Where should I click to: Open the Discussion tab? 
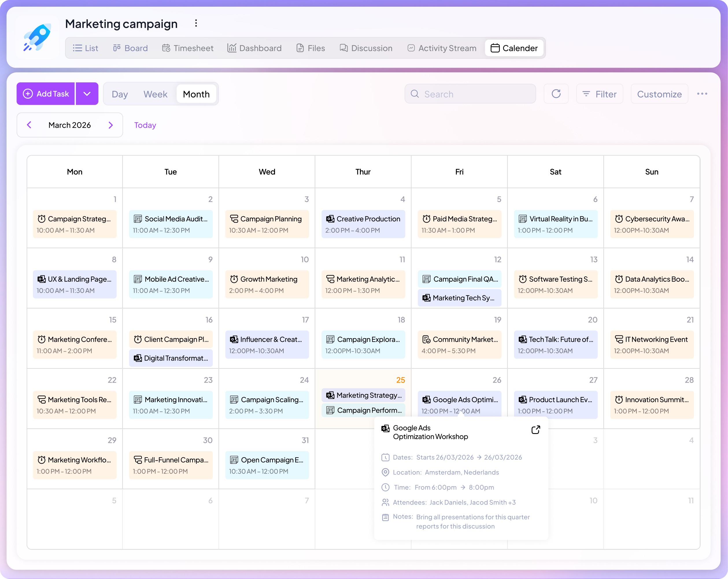(366, 48)
